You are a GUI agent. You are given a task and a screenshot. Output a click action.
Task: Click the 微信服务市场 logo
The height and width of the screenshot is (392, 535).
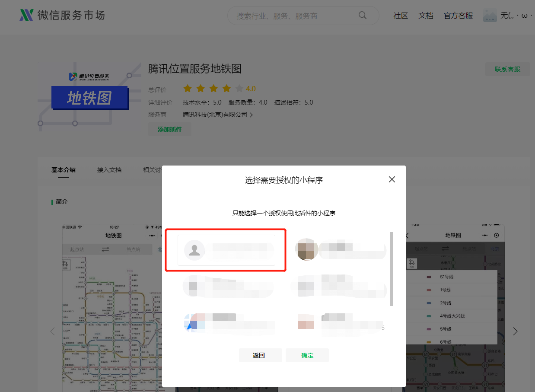(62, 14)
